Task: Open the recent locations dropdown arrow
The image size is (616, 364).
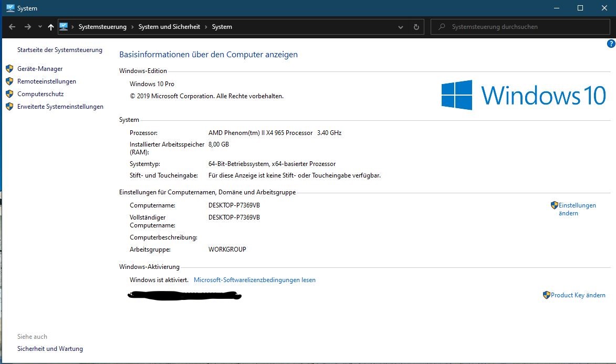Action: [40, 27]
